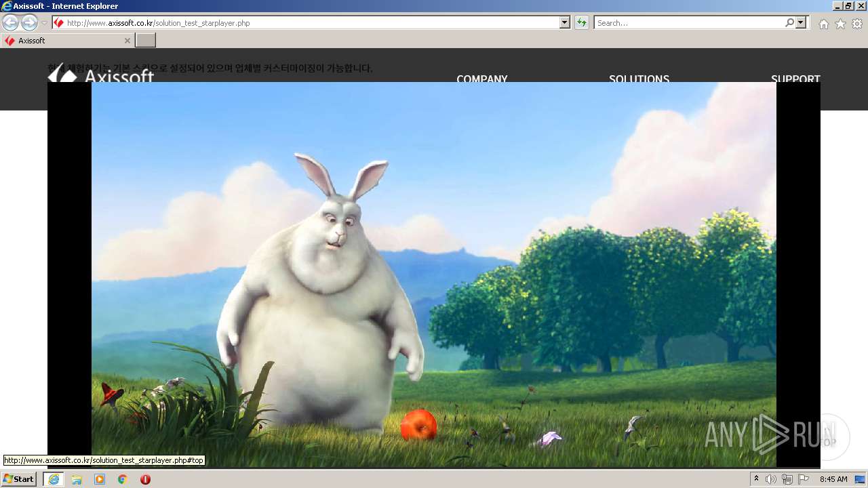The height and width of the screenshot is (488, 868).
Task: Go back with the browser Back arrow
Action: tap(10, 22)
